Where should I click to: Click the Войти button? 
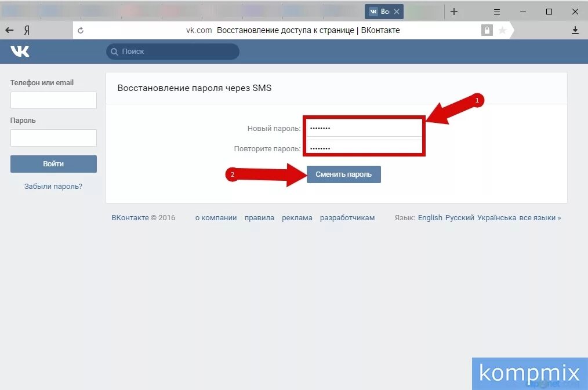(53, 164)
